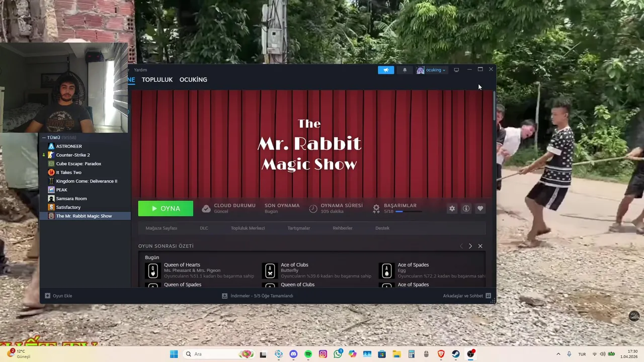Open Task View from the taskbar
This screenshot has width=644, height=362.
(263, 354)
